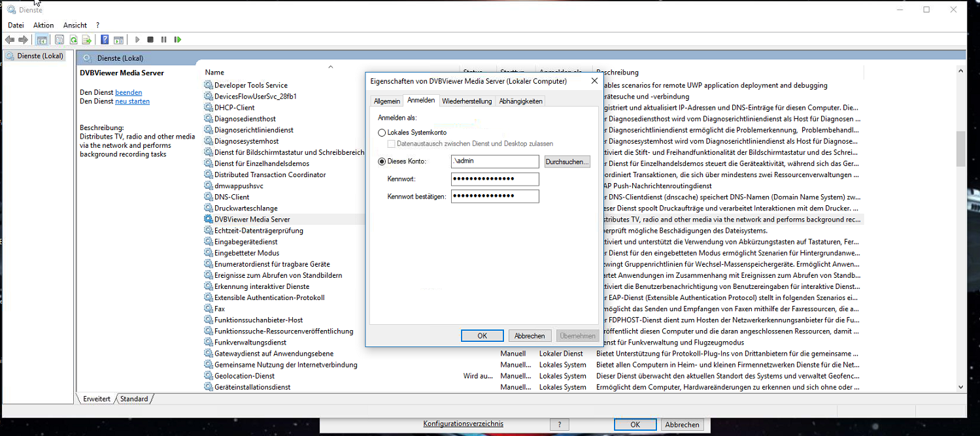Click the Back arrow in the toolbar
This screenshot has height=436, width=980.
click(x=10, y=40)
